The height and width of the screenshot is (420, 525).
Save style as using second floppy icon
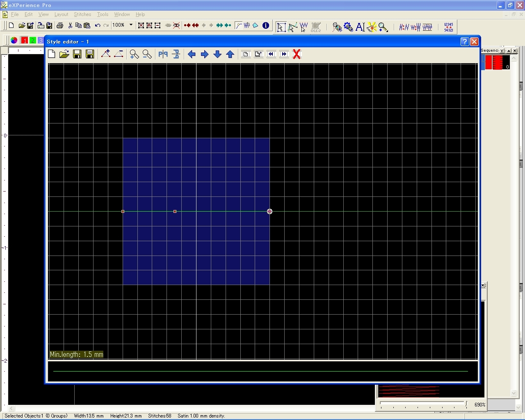click(x=90, y=54)
